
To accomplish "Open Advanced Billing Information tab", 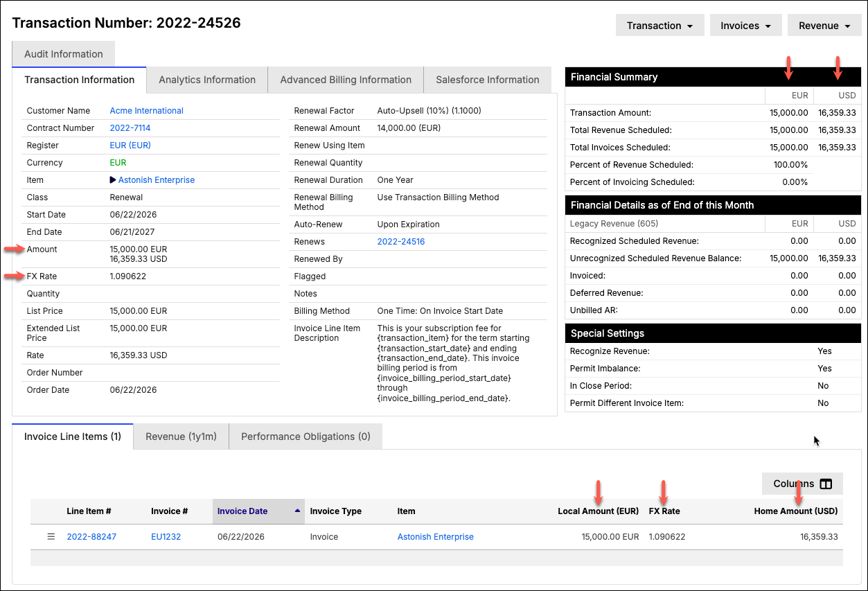I will click(x=346, y=80).
